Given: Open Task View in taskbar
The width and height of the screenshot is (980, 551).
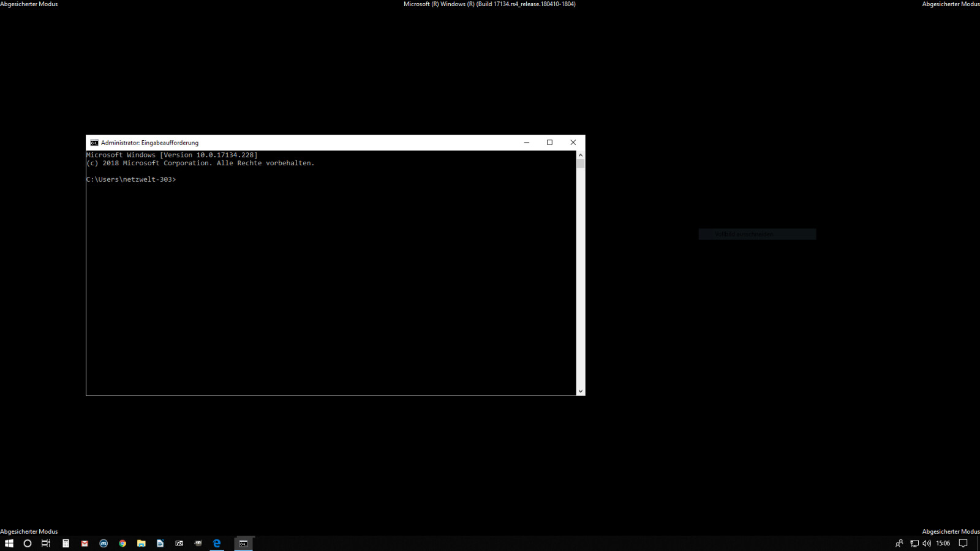Looking at the screenshot, I should click(46, 543).
